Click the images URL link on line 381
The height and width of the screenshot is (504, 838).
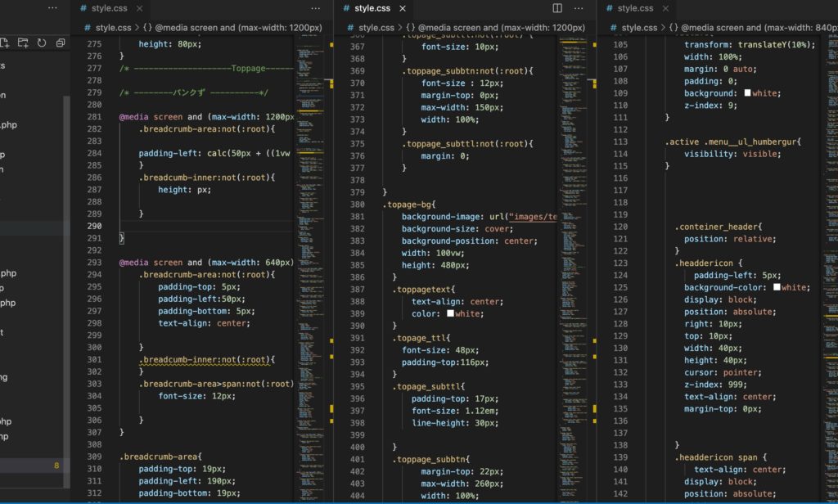pyautogui.click(x=533, y=217)
